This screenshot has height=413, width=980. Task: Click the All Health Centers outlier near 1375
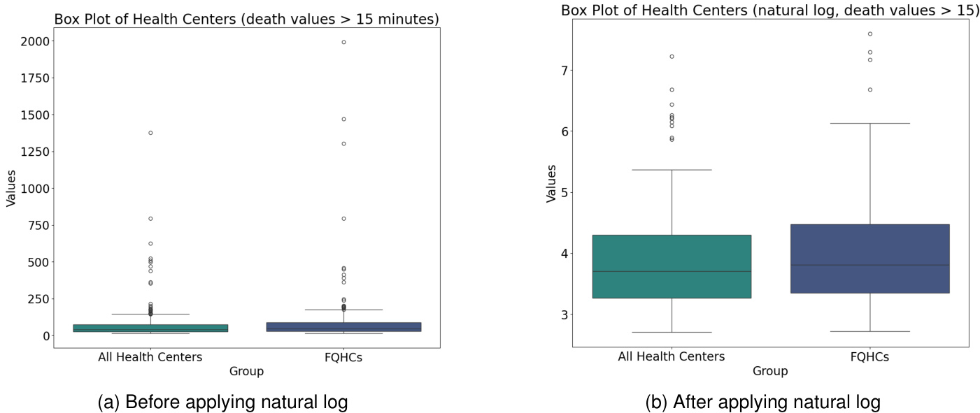point(150,133)
